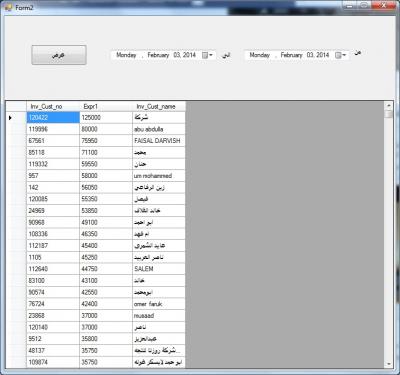Open the calendar dropdown of the left date picker
The height and width of the screenshot is (375, 400).
point(208,55)
